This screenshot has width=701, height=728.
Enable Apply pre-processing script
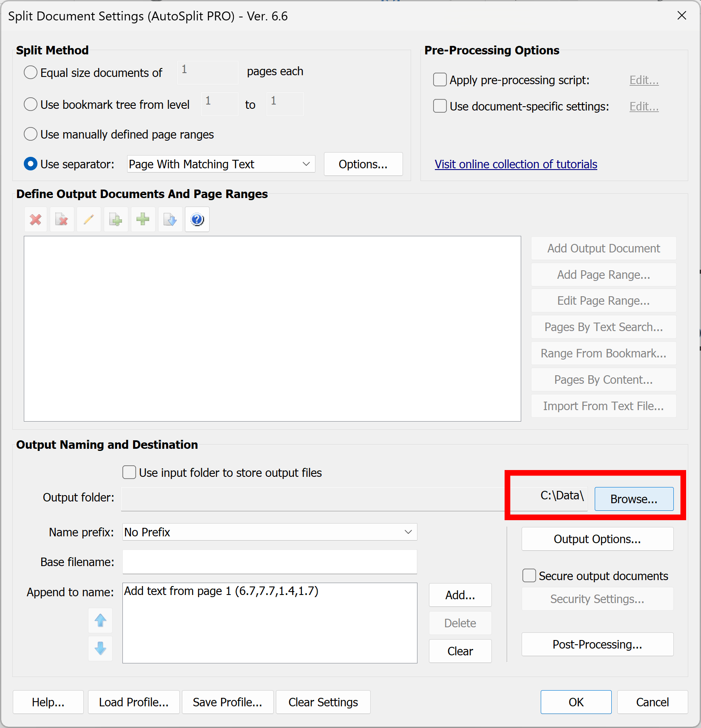440,79
